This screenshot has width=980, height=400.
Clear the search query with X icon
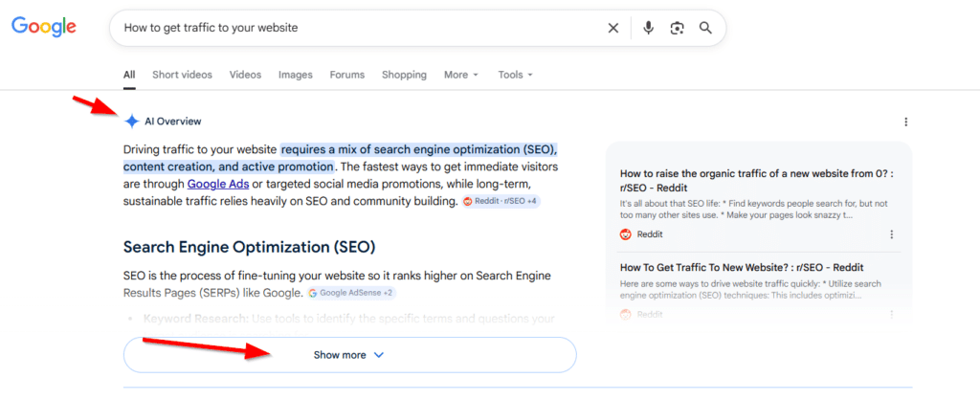(613, 28)
